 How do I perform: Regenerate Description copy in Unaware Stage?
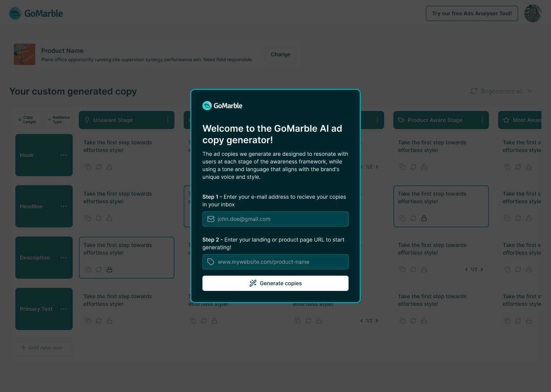tap(99, 269)
